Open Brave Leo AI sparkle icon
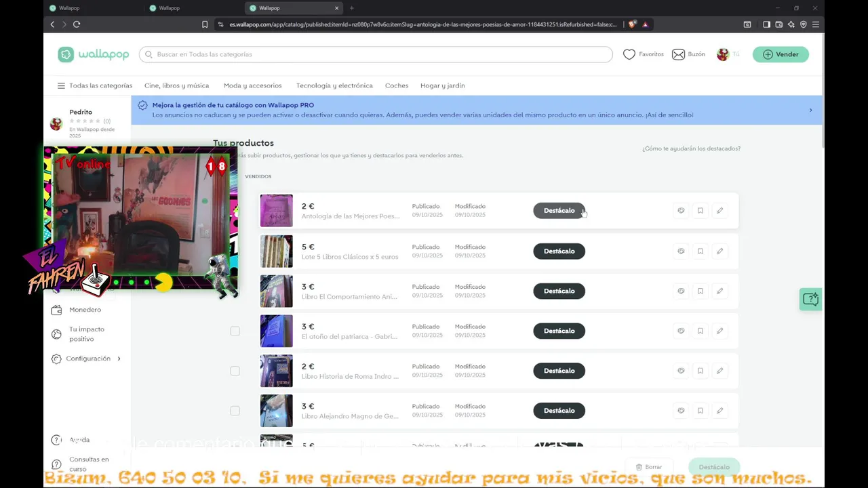Viewport: 868px width, 488px height. [791, 24]
